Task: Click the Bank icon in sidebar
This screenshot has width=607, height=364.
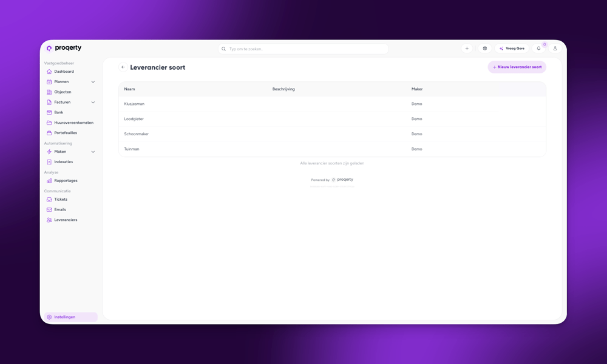Action: pos(49,112)
